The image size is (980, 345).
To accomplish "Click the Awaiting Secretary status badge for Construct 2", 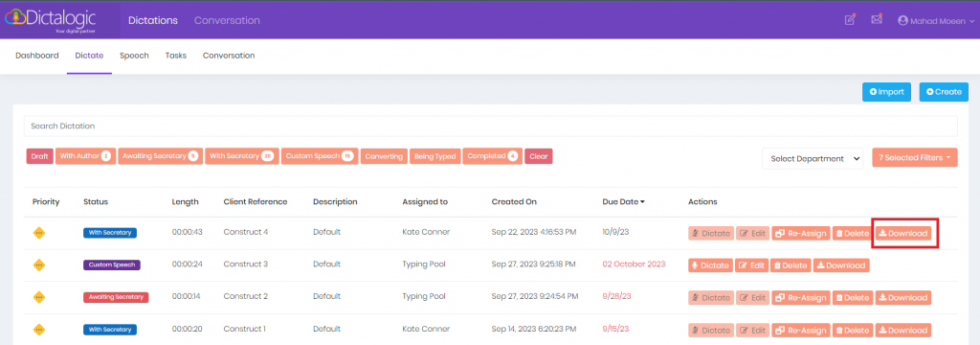I will tap(116, 297).
